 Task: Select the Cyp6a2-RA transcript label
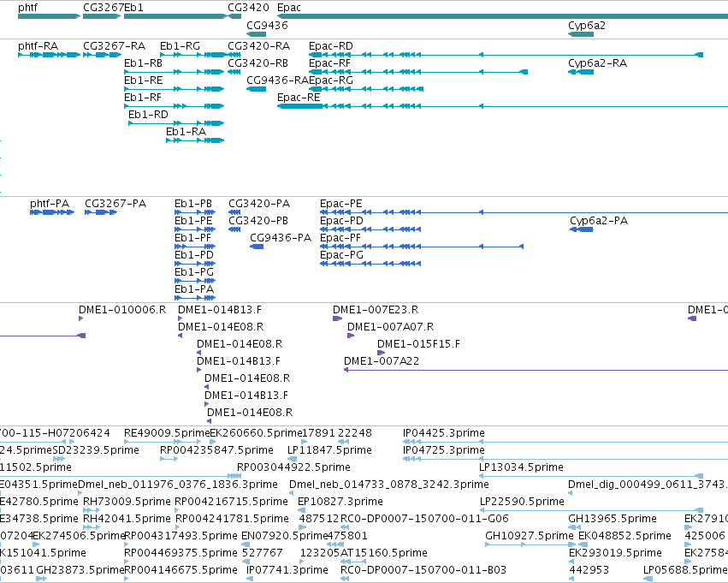(597, 63)
